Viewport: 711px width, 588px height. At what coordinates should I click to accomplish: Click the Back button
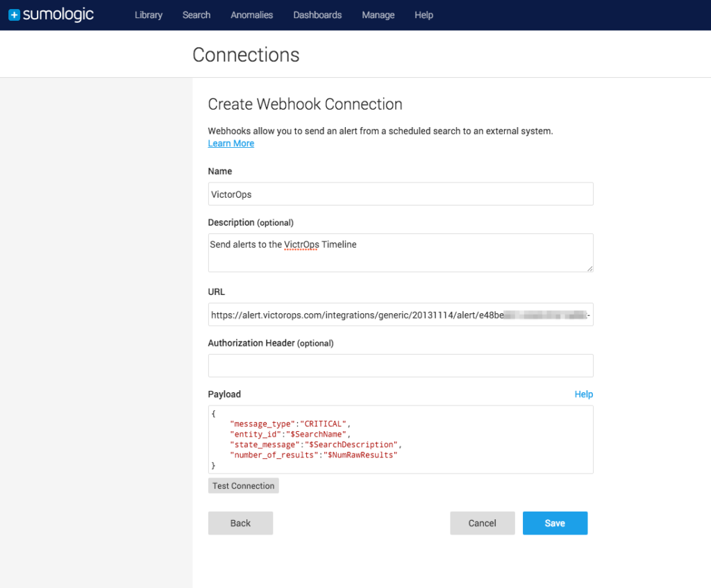240,523
